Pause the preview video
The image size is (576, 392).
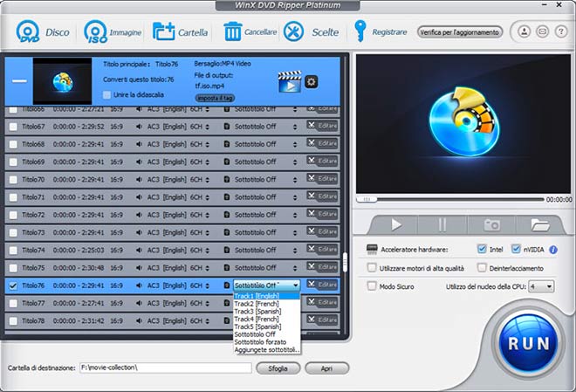click(x=442, y=224)
